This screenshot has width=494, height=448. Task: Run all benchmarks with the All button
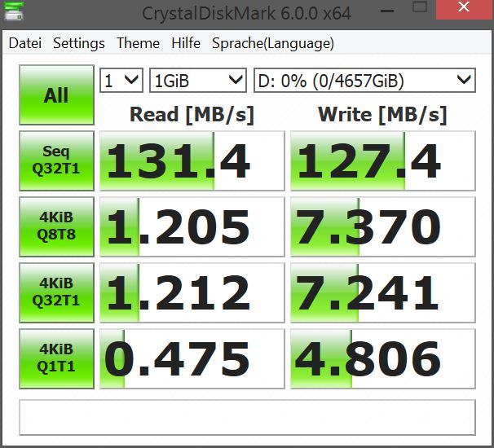click(x=56, y=94)
